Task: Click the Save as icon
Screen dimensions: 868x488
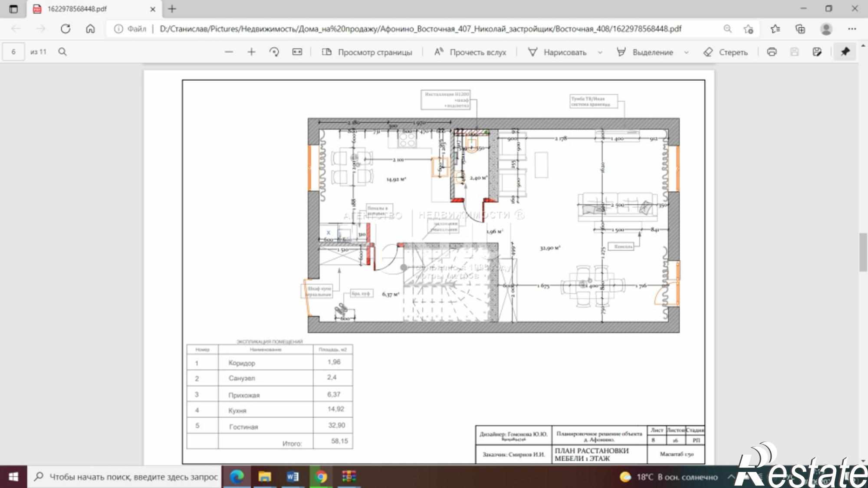Action: pos(817,52)
